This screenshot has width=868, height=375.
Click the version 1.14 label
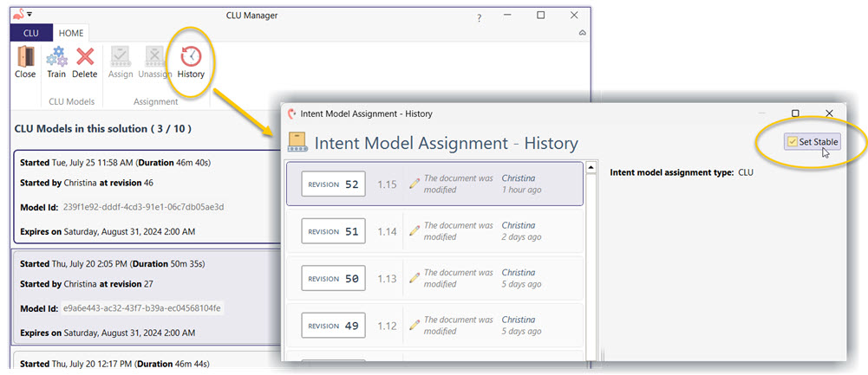click(x=387, y=232)
